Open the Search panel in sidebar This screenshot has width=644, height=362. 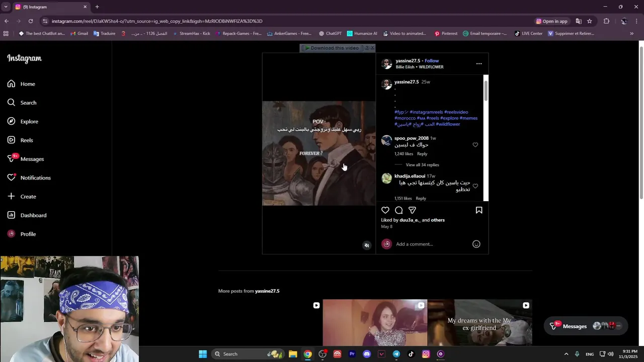22,103
